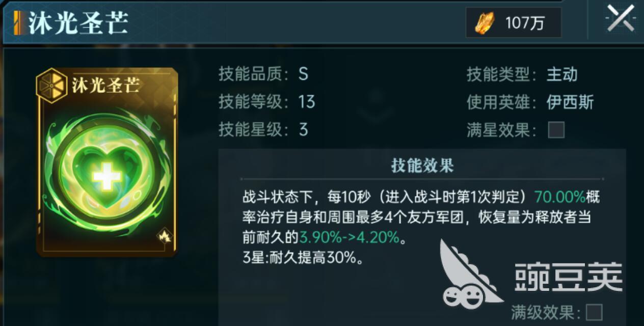Tap the 107万 currency amount
644x326 pixels.
[525, 23]
